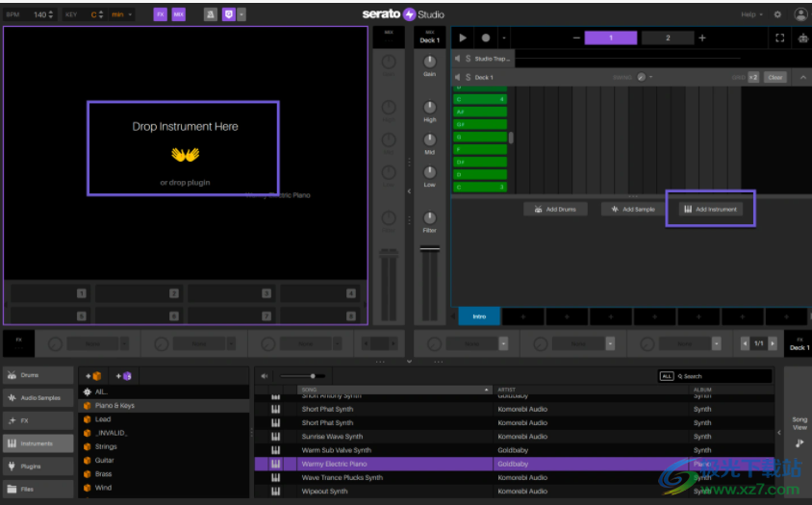The height and width of the screenshot is (505, 812).
Task: Click the preview speaker volume icon
Action: click(265, 376)
